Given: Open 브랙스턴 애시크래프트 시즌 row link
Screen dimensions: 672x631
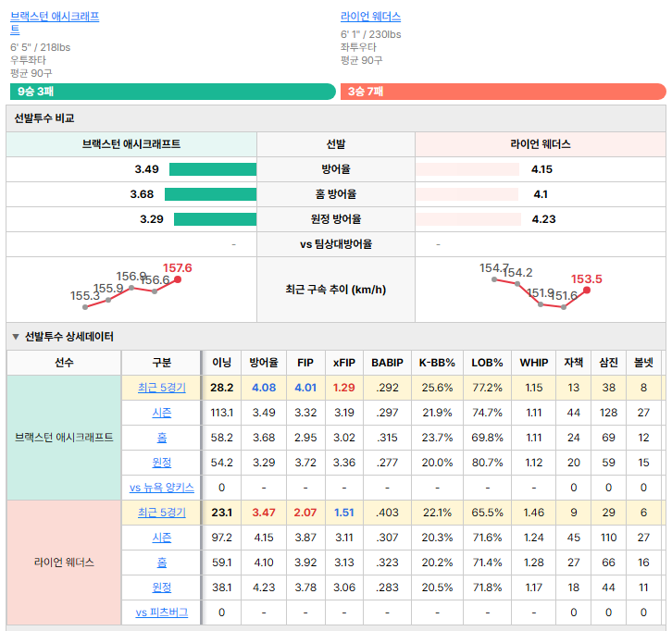Looking at the screenshot, I should [162, 413].
